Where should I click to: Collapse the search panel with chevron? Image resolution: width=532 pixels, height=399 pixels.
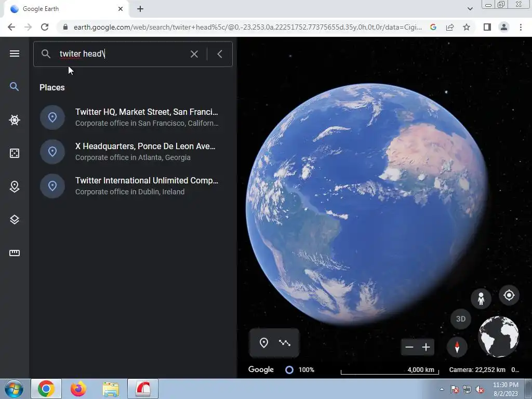point(220,54)
